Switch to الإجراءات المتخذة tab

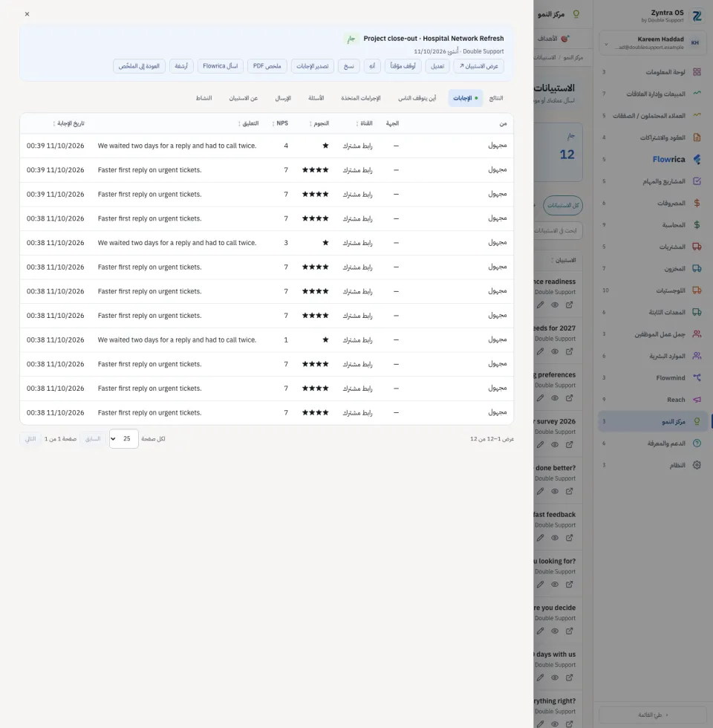pos(361,98)
